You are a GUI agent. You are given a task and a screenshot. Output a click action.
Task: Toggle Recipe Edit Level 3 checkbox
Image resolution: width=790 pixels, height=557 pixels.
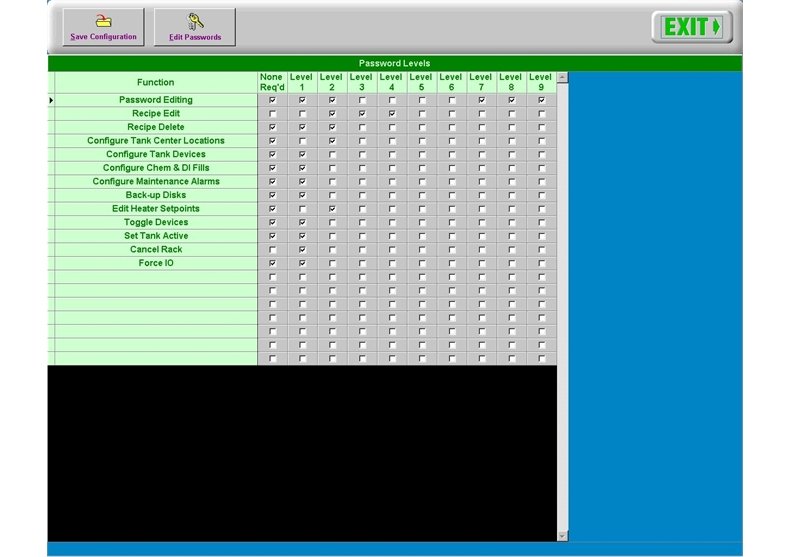click(x=362, y=114)
